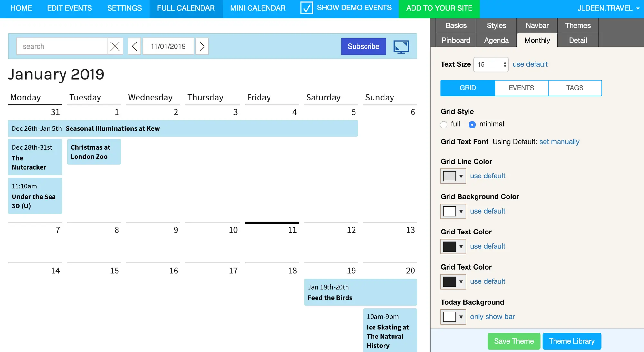Advance the calendar to the next month
644x352 pixels.
coord(202,46)
